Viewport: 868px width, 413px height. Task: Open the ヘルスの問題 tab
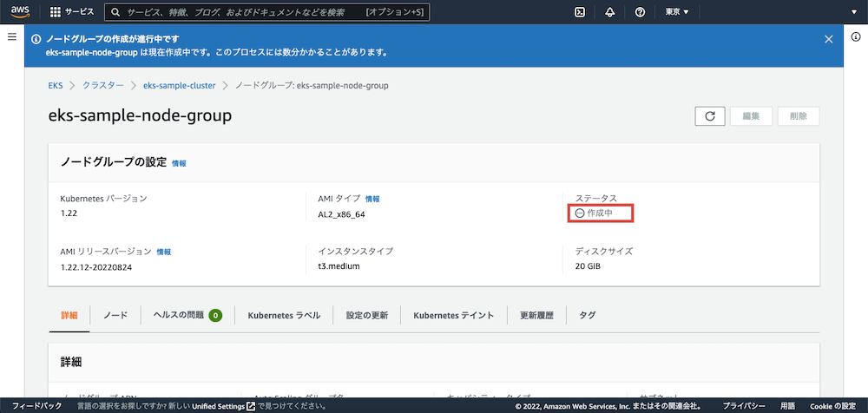[187, 315]
